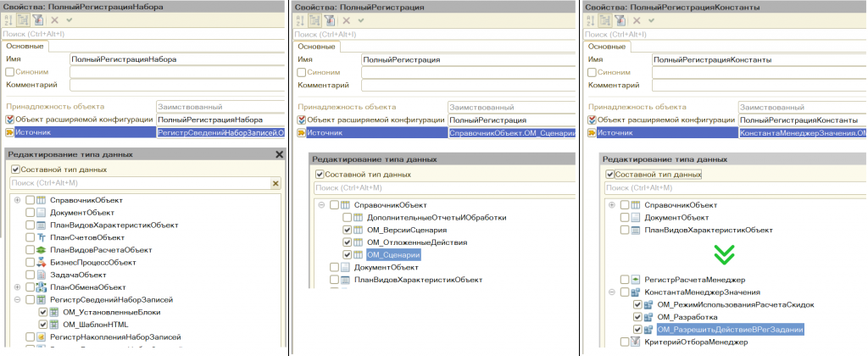This screenshot has height=356, width=868.
Task: Check ДокументОбъект checkbox in ПолныйРегистрацияКонстанты panel
Action: coord(625,218)
